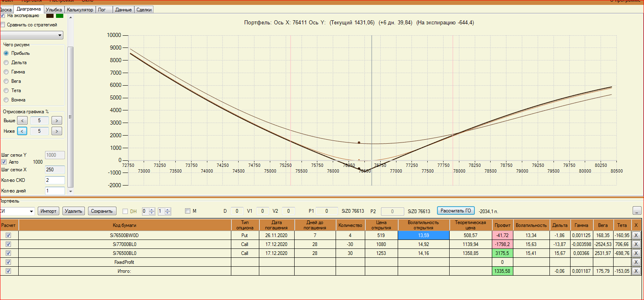Click the dark brown expiration color swatch
This screenshot has width=644, height=300.
[50, 16]
